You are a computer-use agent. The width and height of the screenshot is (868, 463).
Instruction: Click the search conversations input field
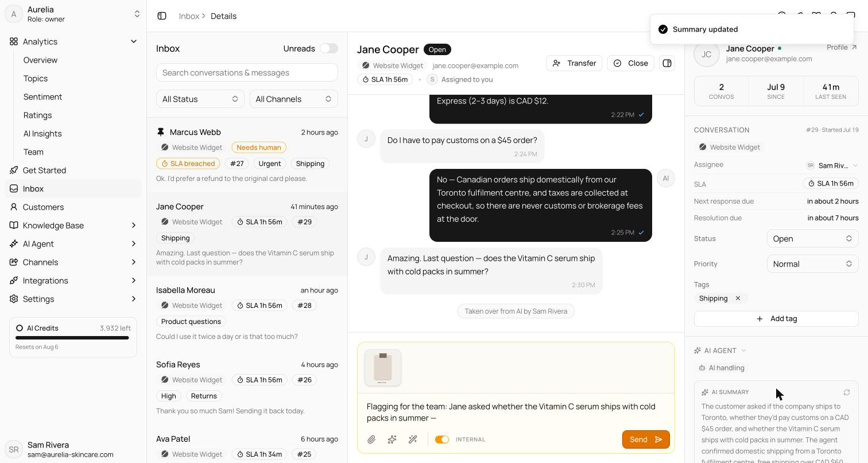pyautogui.click(x=247, y=72)
